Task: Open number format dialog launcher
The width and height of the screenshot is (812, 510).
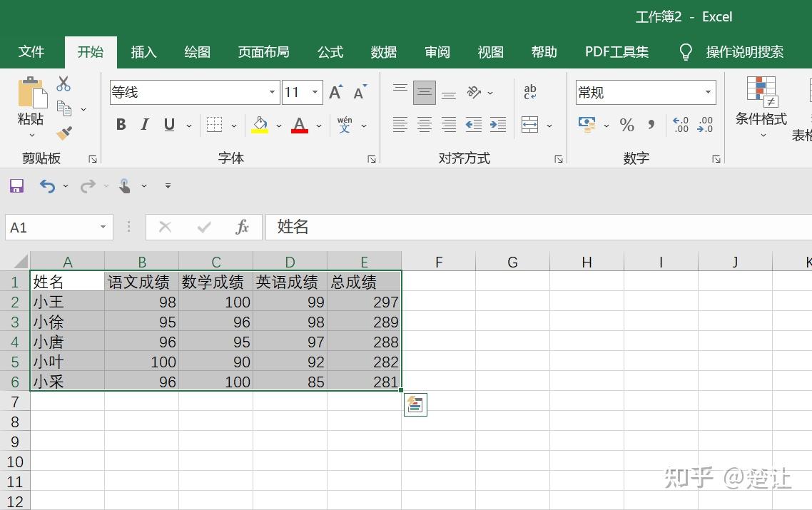Action: click(x=716, y=159)
